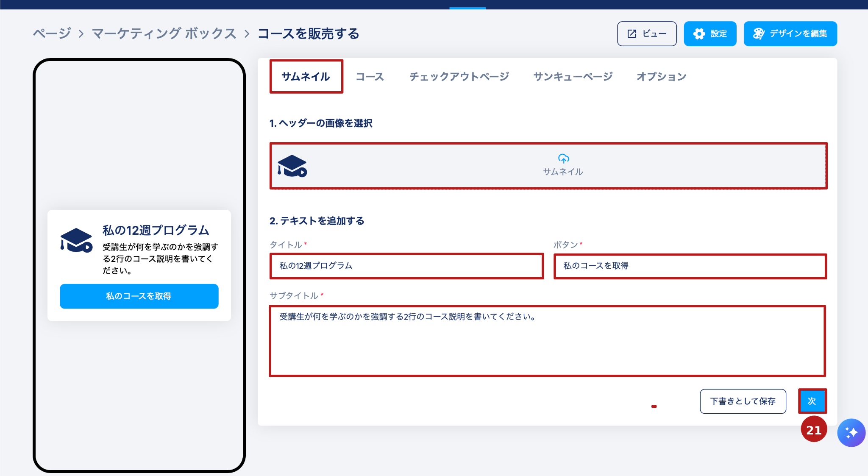The width and height of the screenshot is (868, 476).
Task: Click the graduation cap thumbnail image
Action: (x=292, y=166)
